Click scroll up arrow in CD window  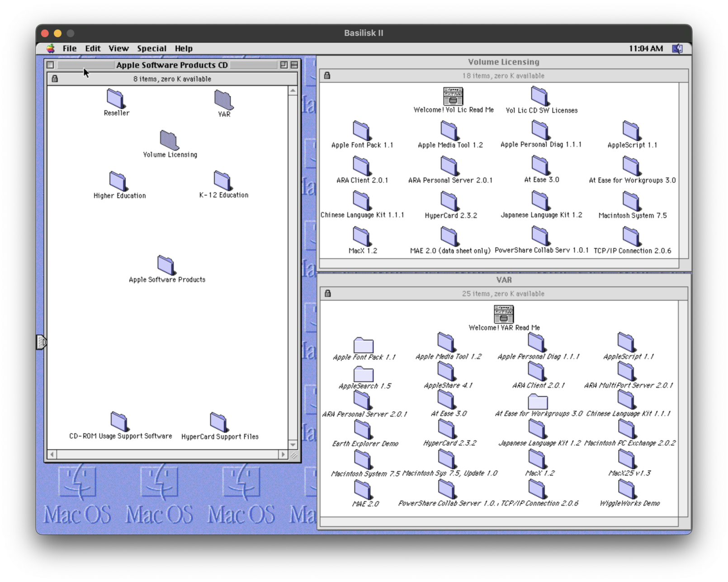coord(293,91)
